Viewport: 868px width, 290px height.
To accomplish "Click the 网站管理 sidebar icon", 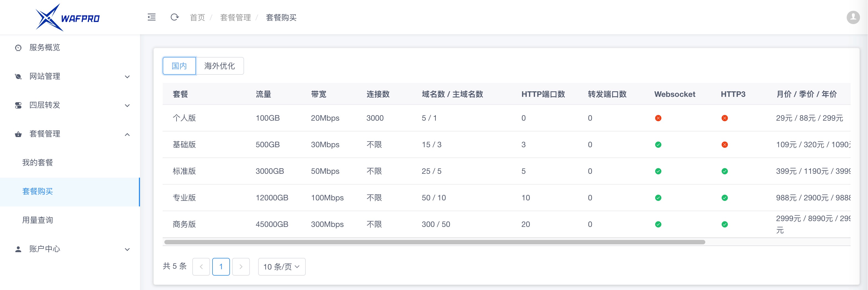I will click(x=18, y=76).
